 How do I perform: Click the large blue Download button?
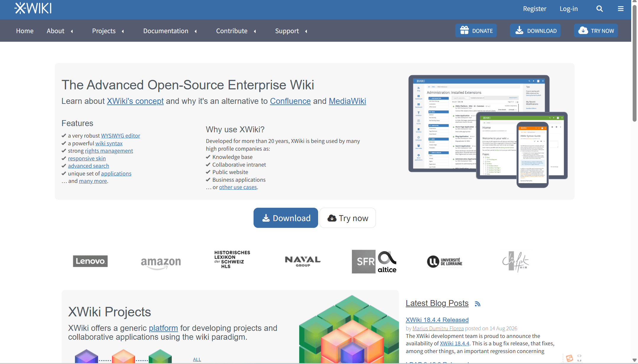286,218
